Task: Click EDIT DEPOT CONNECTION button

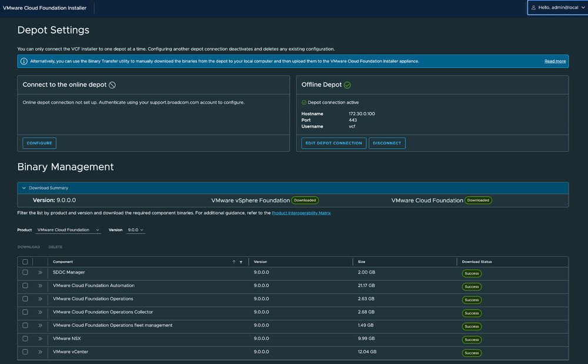Action: click(x=334, y=143)
